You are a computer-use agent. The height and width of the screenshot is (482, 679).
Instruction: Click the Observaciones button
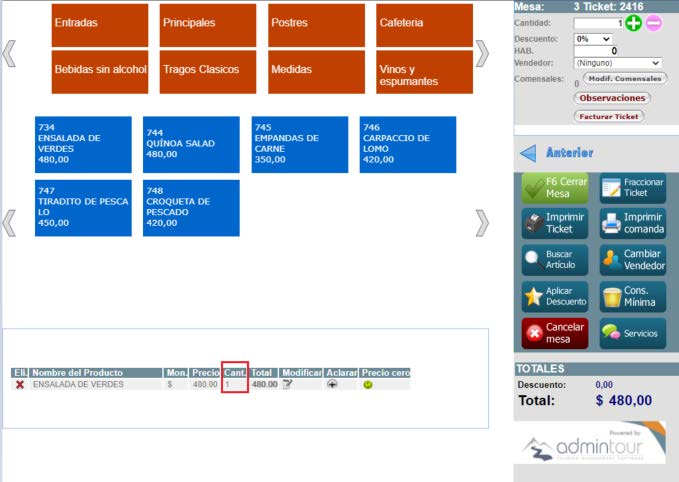tap(612, 98)
